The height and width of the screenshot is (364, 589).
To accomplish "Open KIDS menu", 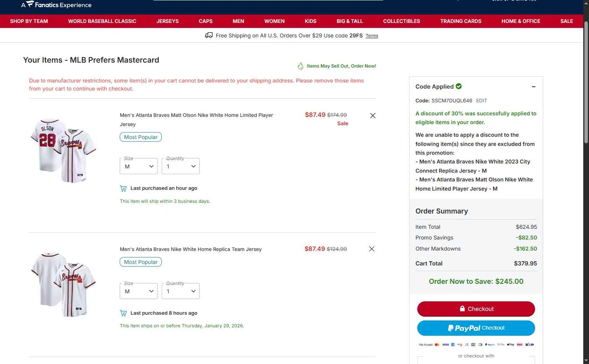I will point(311,21).
